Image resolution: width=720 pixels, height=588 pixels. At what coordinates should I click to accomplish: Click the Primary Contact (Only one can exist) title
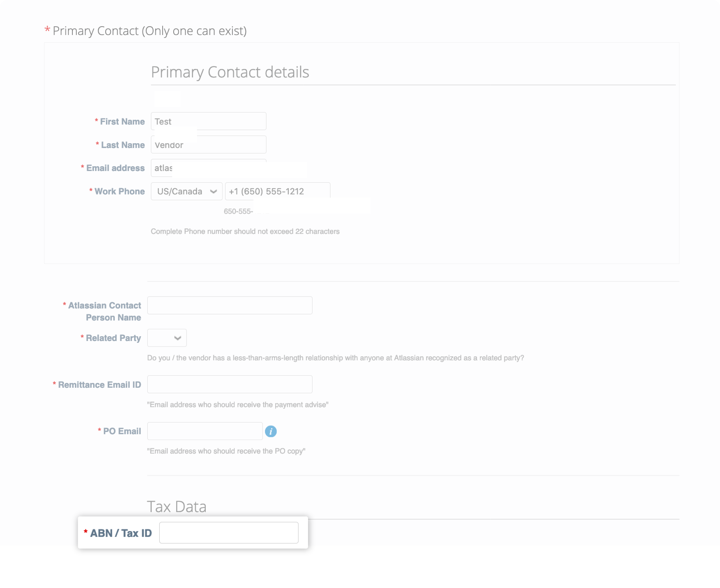coord(146,30)
